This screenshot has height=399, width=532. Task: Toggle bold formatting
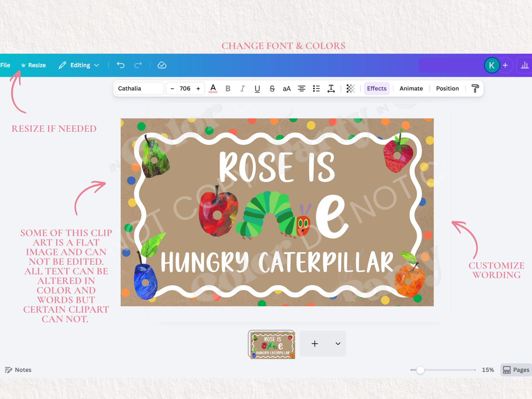click(228, 88)
